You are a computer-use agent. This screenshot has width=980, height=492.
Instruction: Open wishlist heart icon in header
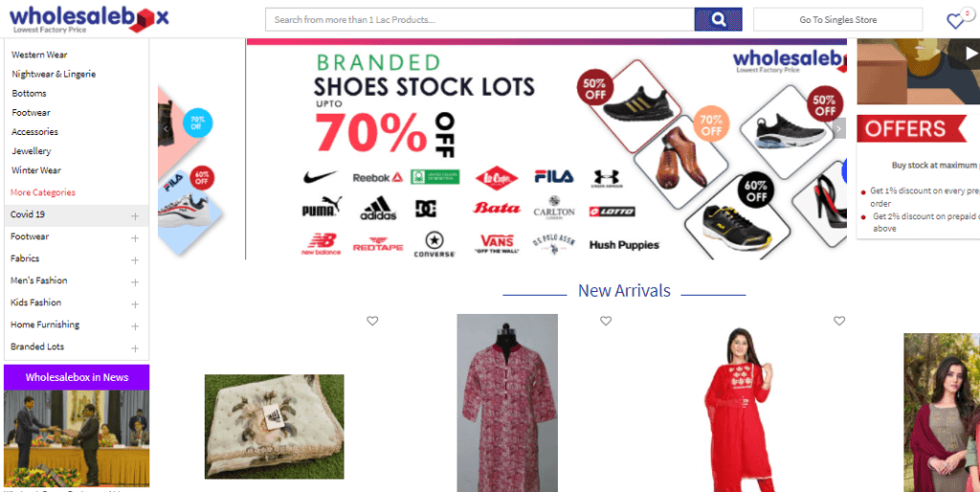[x=955, y=21]
